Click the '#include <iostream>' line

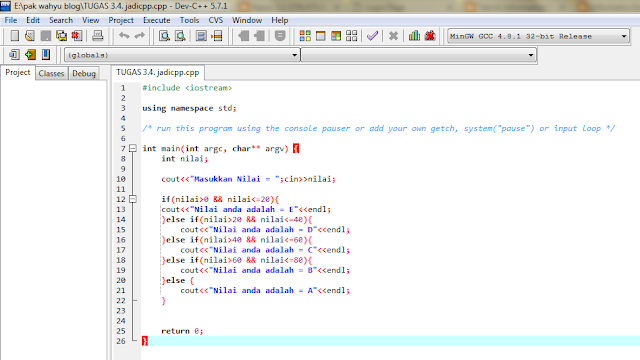[x=187, y=88]
